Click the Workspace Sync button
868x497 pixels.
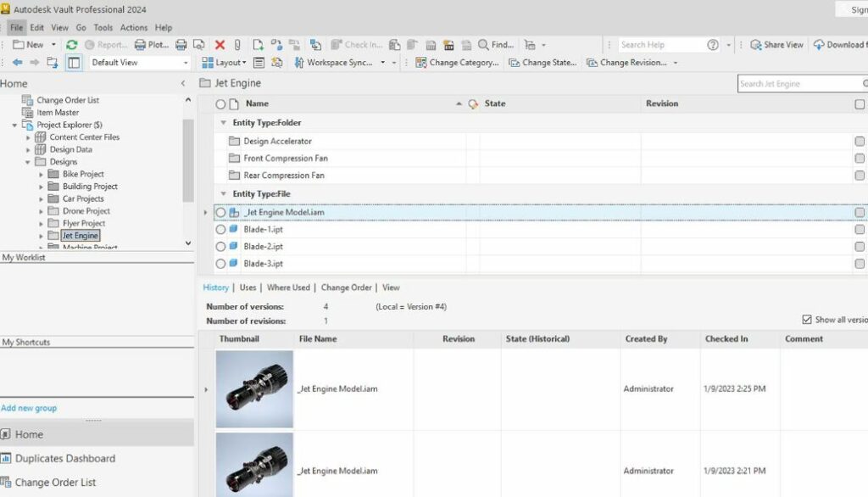(334, 63)
